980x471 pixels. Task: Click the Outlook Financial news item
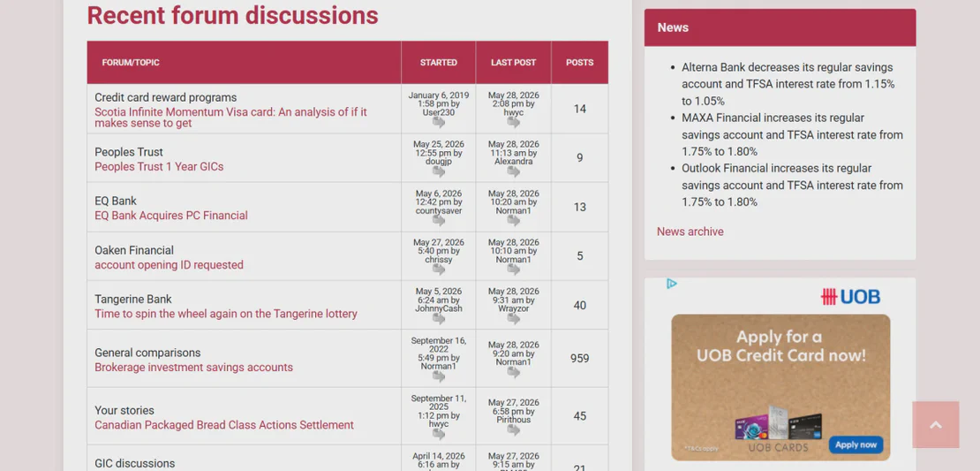coord(792,186)
